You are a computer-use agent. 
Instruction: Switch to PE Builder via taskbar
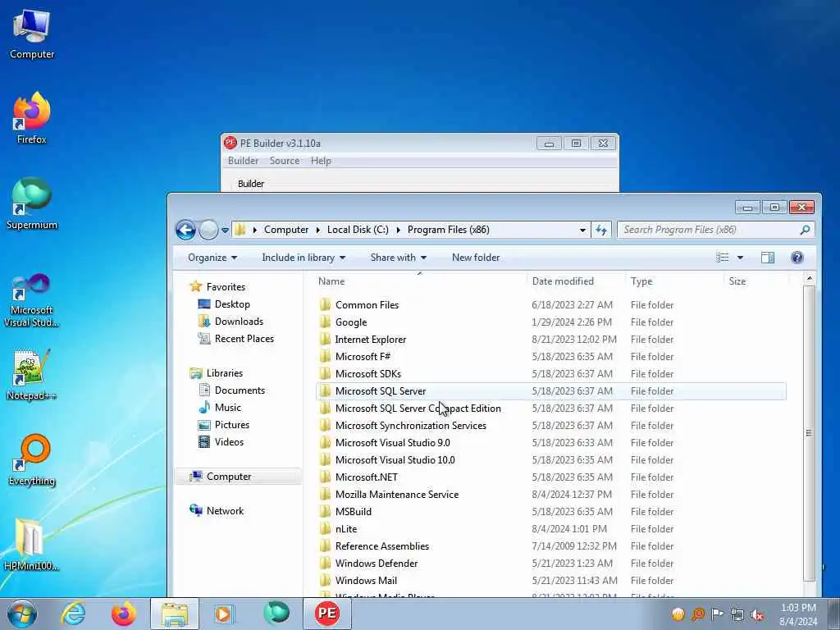pyautogui.click(x=327, y=614)
